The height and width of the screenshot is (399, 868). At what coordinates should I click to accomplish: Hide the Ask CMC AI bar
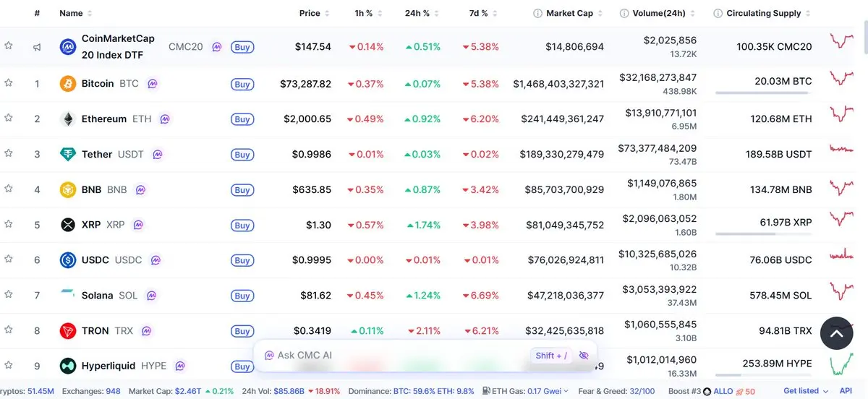tap(584, 356)
